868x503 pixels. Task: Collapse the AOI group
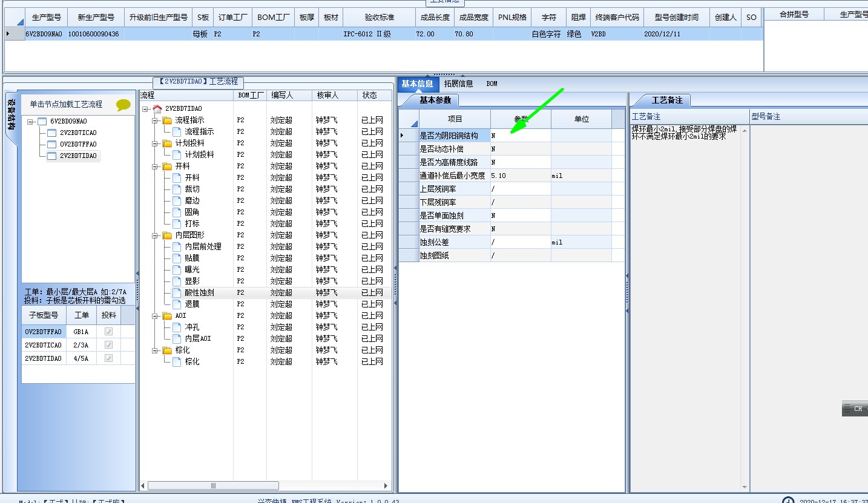point(155,316)
